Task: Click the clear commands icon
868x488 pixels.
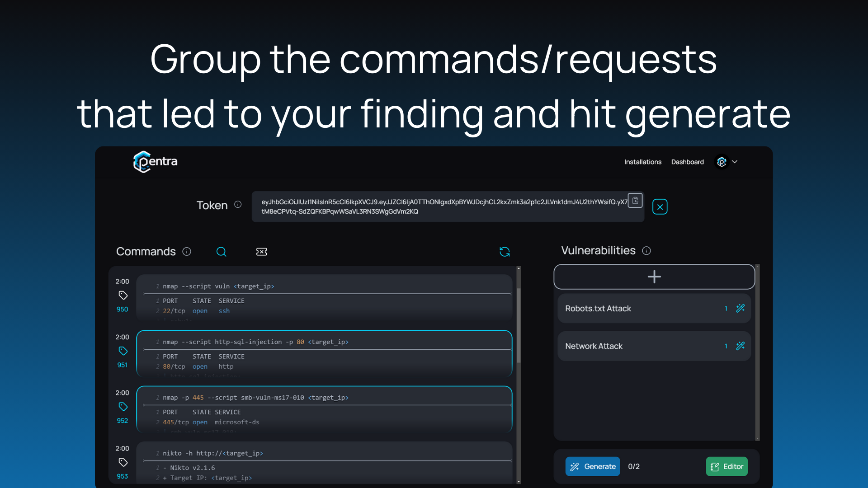Action: pyautogui.click(x=261, y=252)
